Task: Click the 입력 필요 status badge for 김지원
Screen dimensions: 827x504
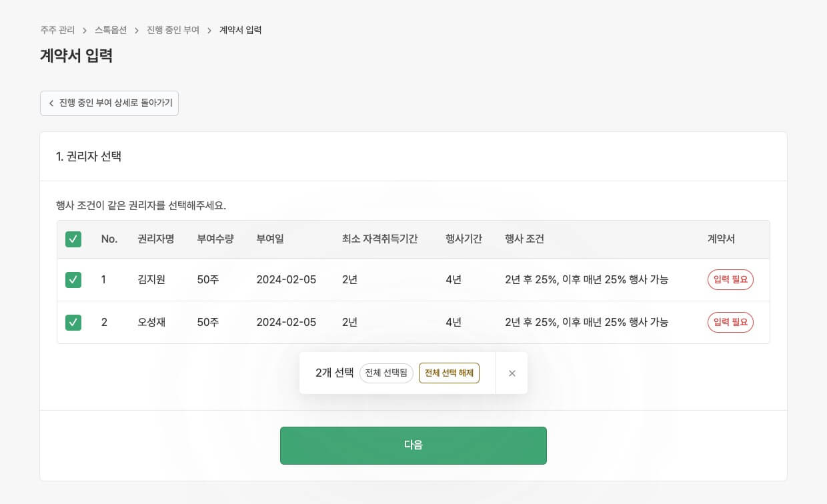Action: (730, 279)
